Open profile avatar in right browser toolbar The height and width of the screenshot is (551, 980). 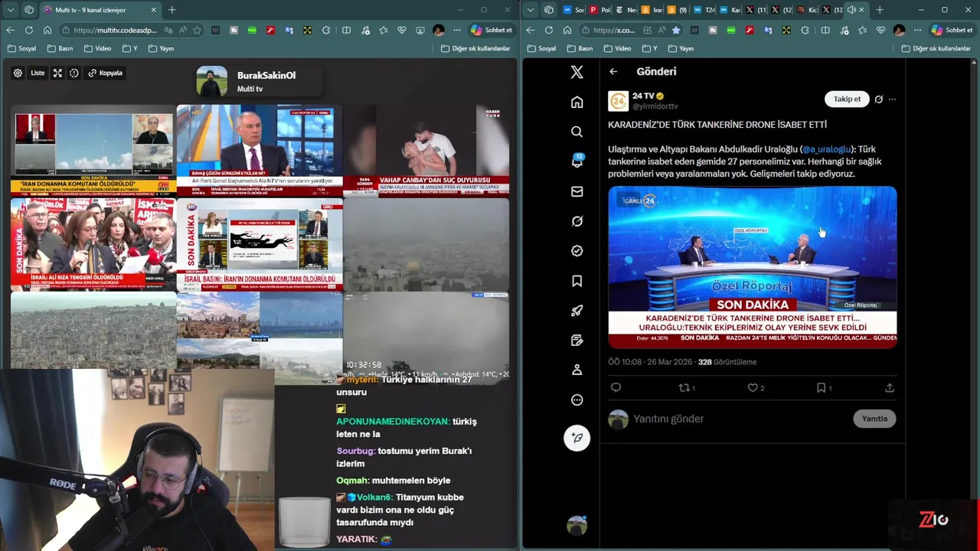point(899,30)
